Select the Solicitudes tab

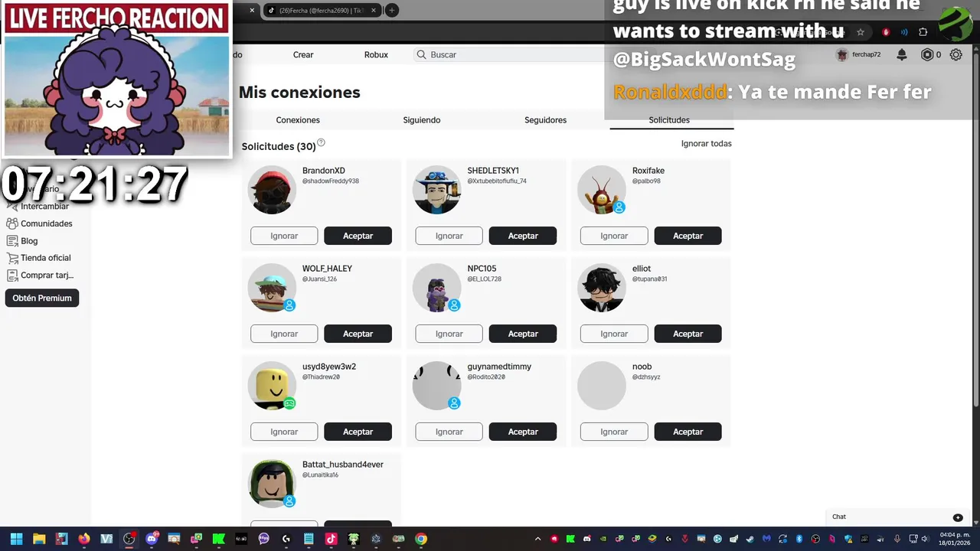pos(669,120)
